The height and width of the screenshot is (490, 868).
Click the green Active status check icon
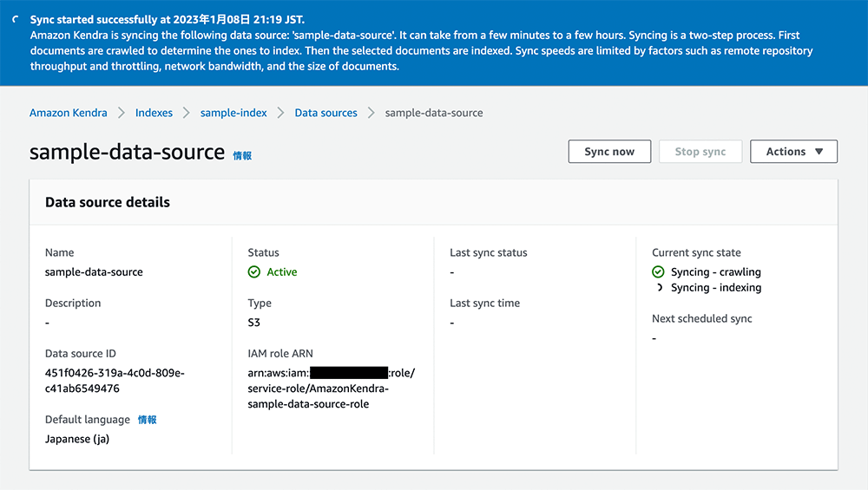click(254, 272)
